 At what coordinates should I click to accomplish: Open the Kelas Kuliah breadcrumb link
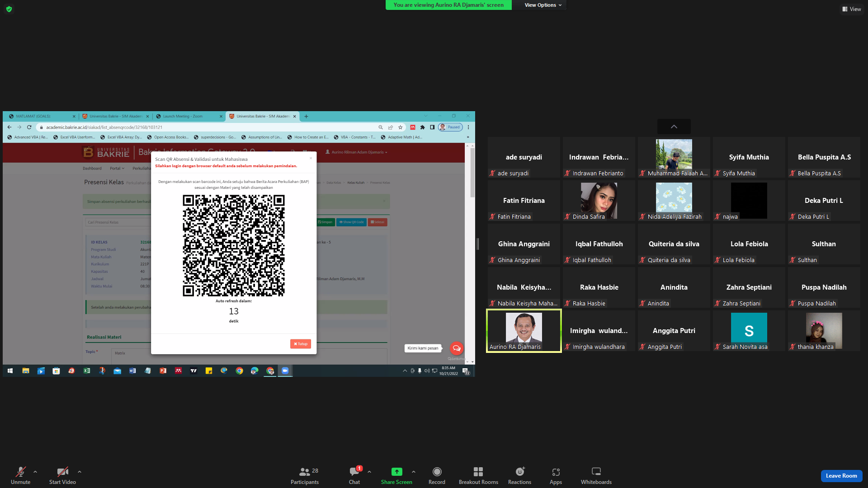(356, 183)
